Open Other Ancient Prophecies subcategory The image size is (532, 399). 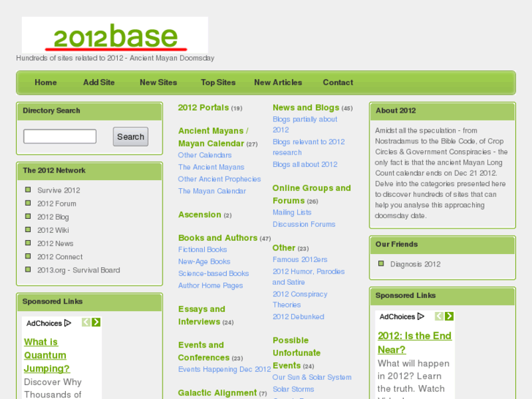220,179
